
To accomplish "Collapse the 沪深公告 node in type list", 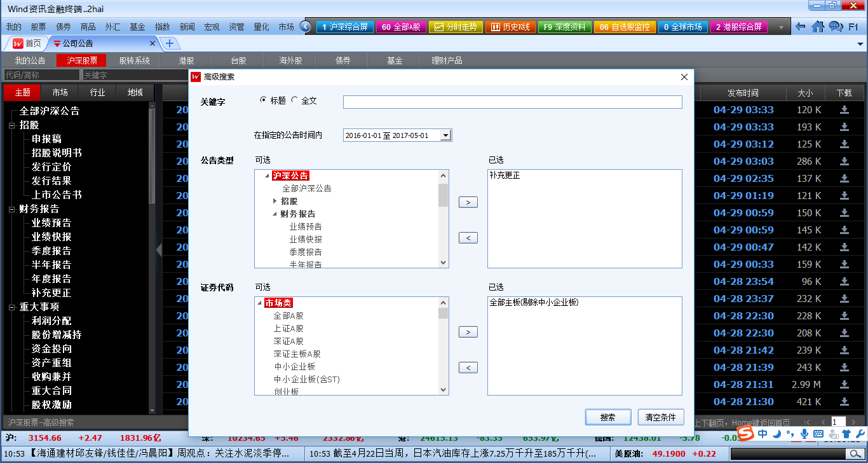I will [267, 176].
